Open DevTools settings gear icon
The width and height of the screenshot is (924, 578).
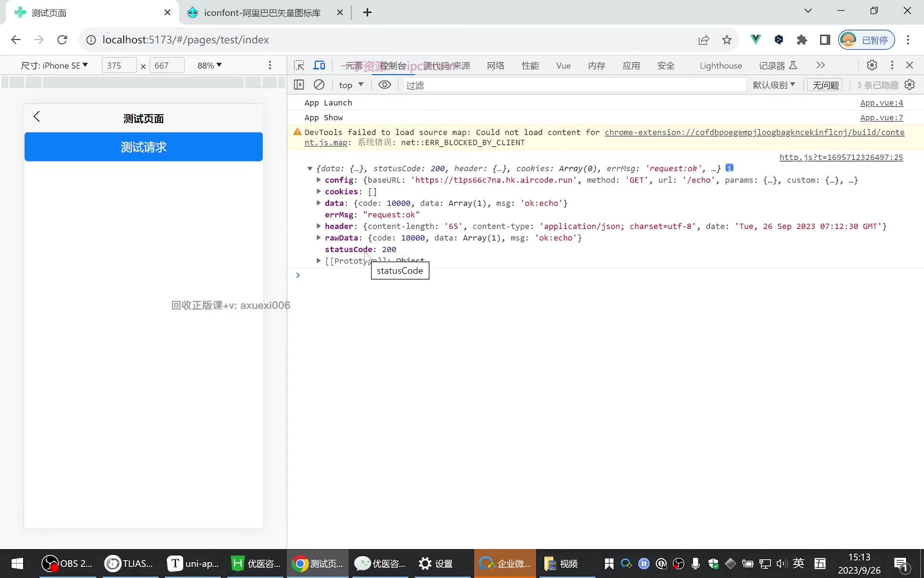pyautogui.click(x=872, y=65)
